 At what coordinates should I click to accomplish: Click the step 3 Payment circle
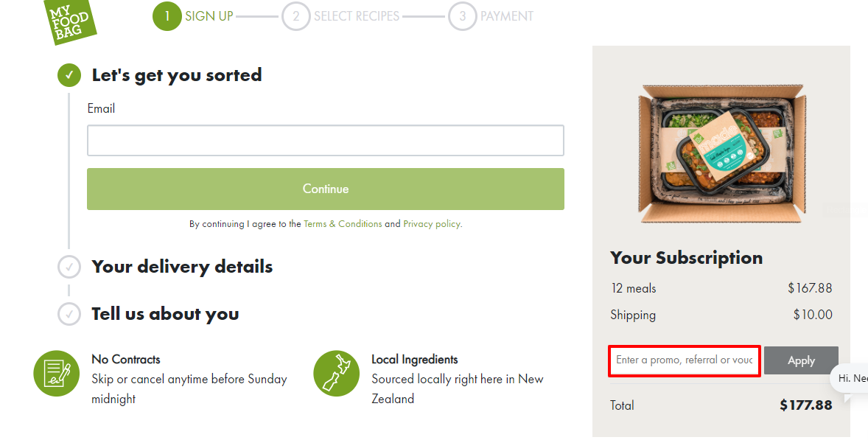point(463,16)
